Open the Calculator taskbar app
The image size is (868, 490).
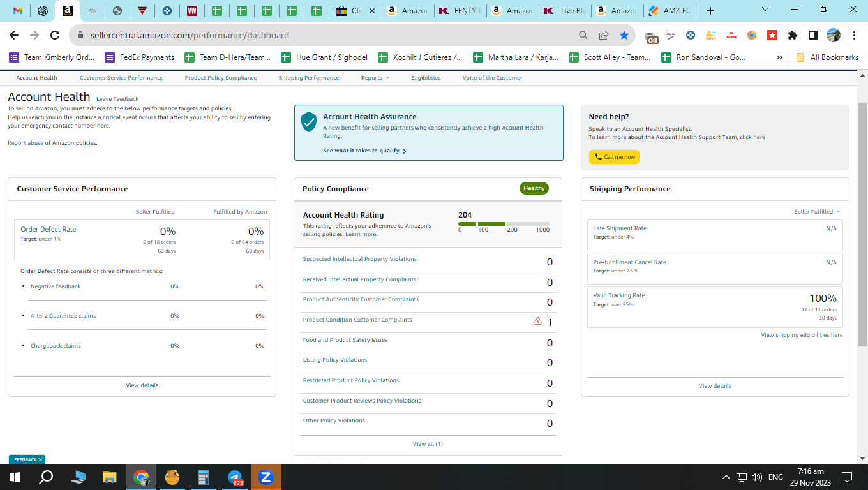pos(204,477)
